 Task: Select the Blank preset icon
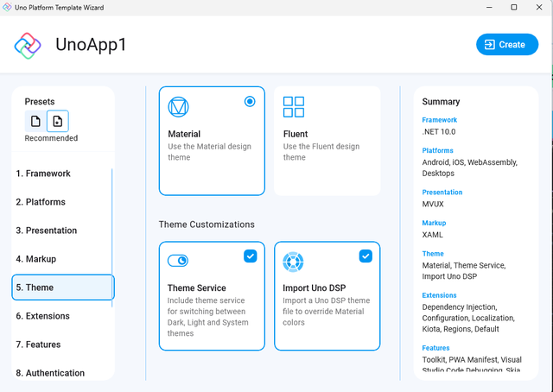[x=35, y=121]
